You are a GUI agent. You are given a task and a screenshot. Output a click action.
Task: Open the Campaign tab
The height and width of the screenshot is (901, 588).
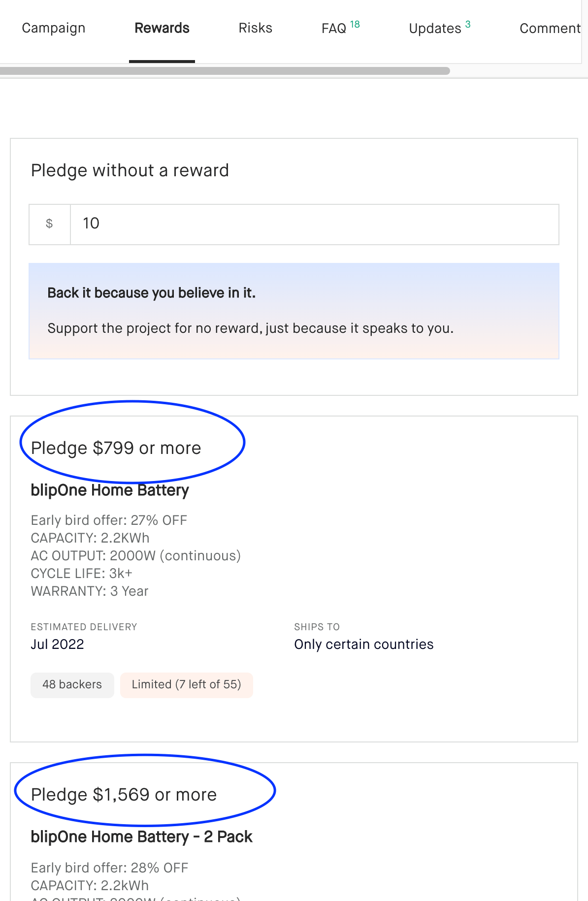click(53, 28)
